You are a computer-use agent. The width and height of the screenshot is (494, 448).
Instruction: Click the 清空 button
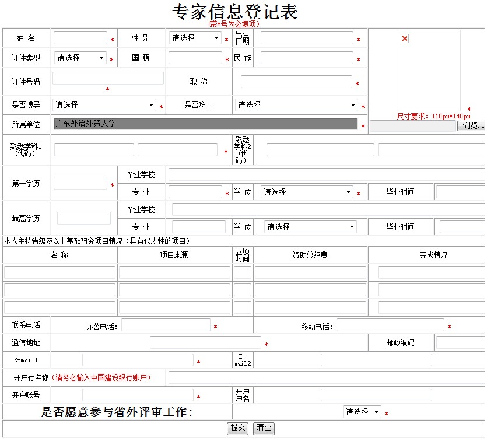pos(264,428)
